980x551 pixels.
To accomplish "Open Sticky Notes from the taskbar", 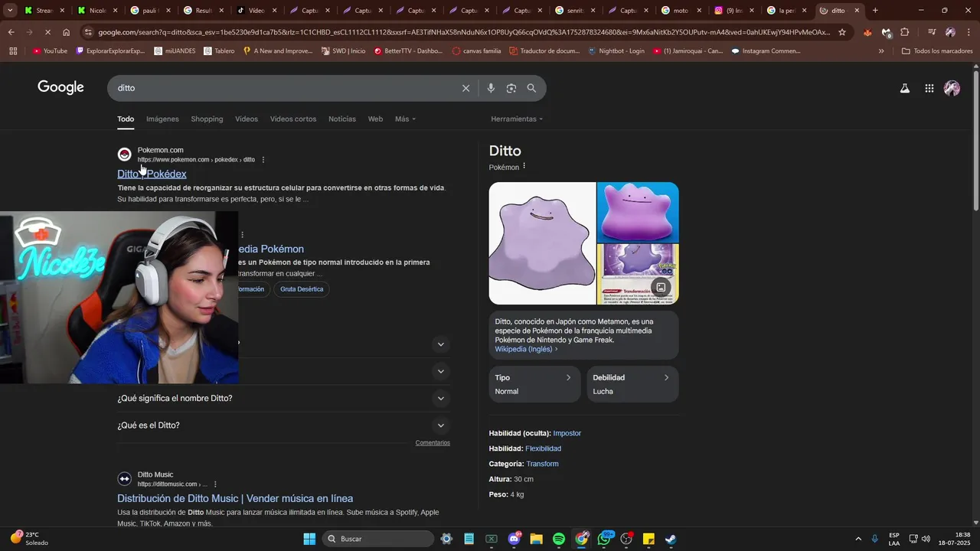I will pos(648,539).
